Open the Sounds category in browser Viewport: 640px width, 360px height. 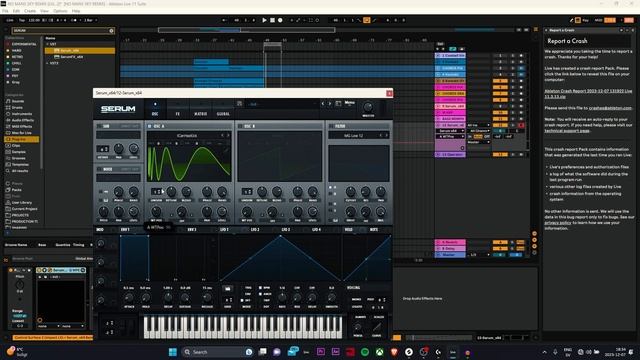(x=18, y=101)
